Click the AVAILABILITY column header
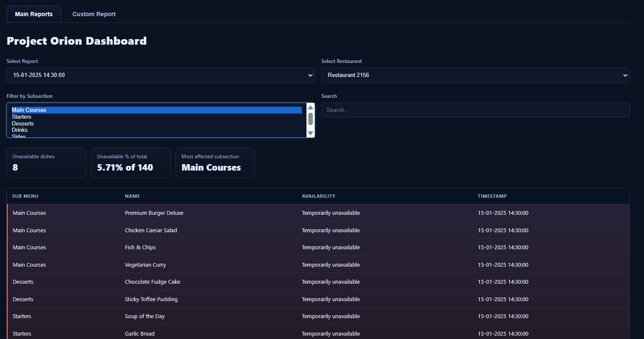 [x=319, y=196]
